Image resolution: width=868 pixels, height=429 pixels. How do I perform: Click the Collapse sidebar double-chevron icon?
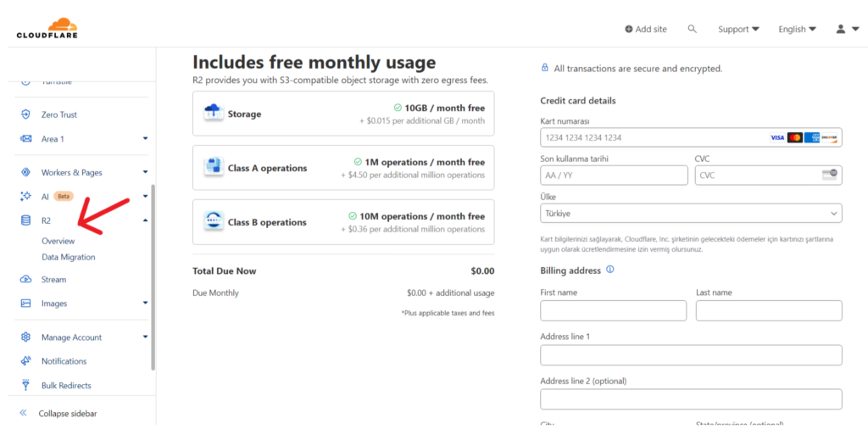click(23, 413)
